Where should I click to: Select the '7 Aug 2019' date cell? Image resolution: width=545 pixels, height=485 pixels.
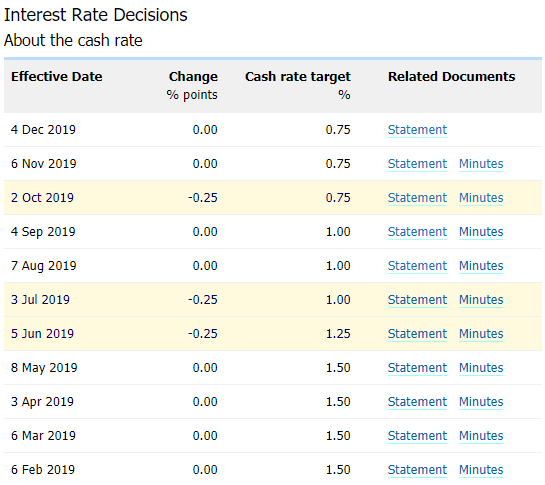coord(43,266)
